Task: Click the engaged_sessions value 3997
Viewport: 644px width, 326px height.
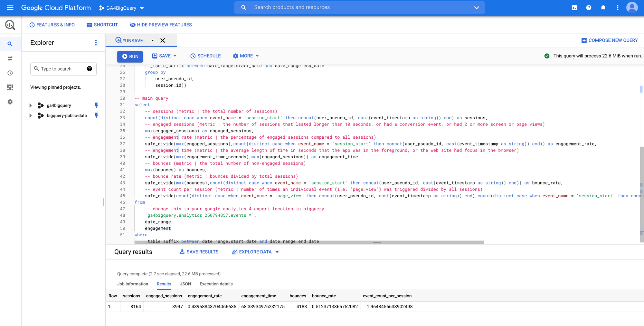Action: point(177,307)
